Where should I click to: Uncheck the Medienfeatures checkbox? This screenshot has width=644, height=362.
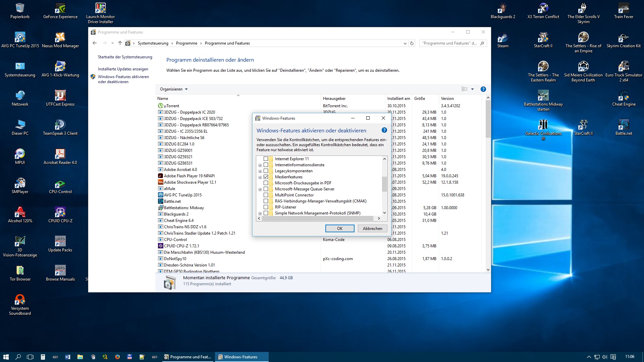click(266, 177)
